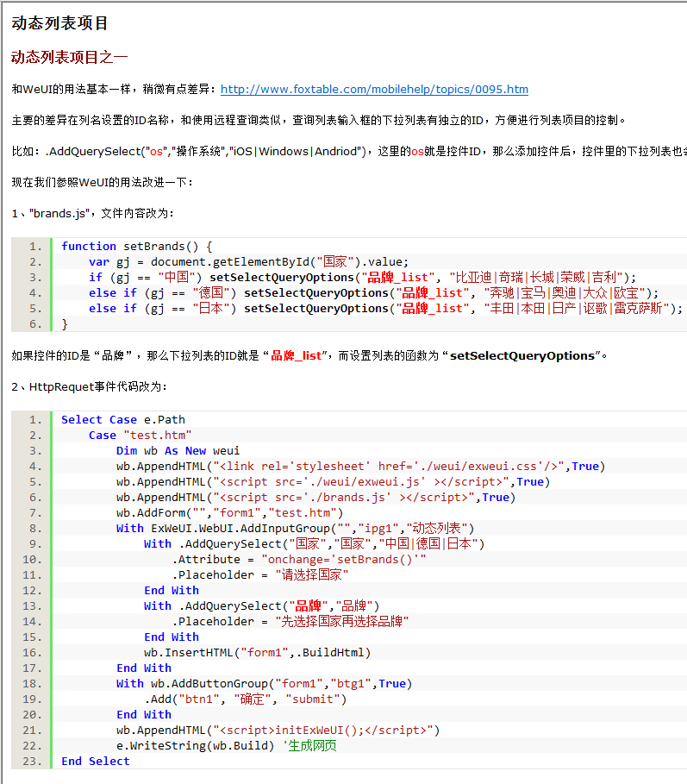The width and height of the screenshot is (687, 784).
Task: Click the red subheading 动态列表项目之一
Action: click(70, 57)
